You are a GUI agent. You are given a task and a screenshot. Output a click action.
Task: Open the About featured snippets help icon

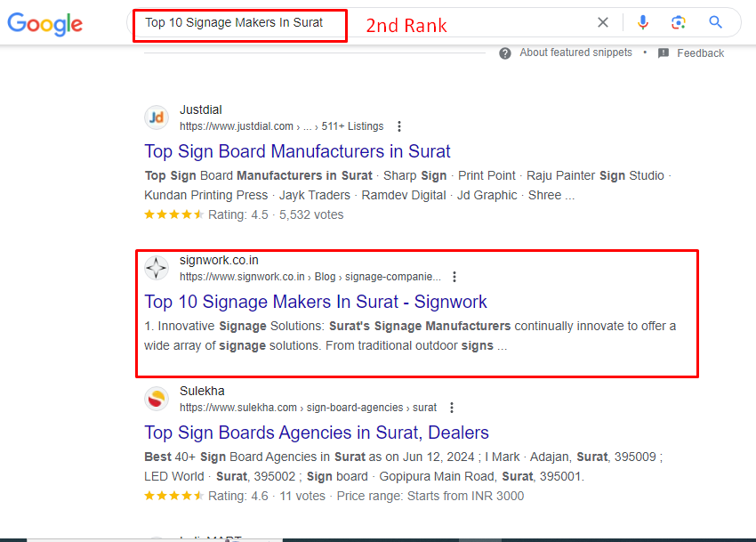[x=505, y=53]
